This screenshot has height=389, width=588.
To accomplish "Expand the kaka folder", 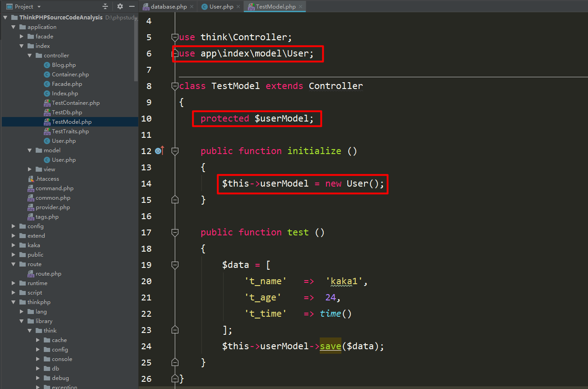I will click(x=14, y=245).
